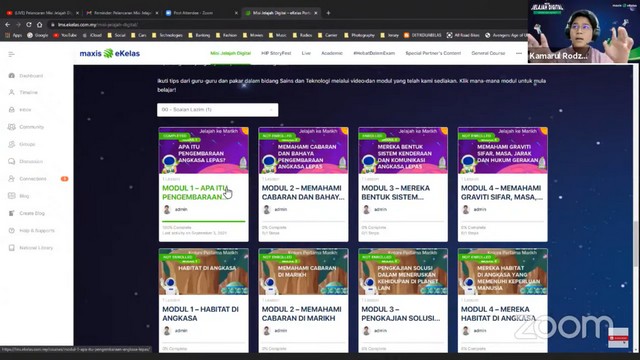Screen dimensions: 640x360
Task: Expand the more options ellipsis in navbar
Action: point(519,53)
